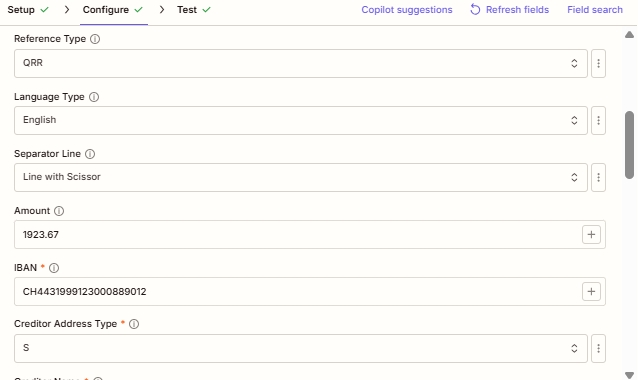Insert data with Amount plus button
Viewport: 638px width, 380px height.
(x=591, y=235)
